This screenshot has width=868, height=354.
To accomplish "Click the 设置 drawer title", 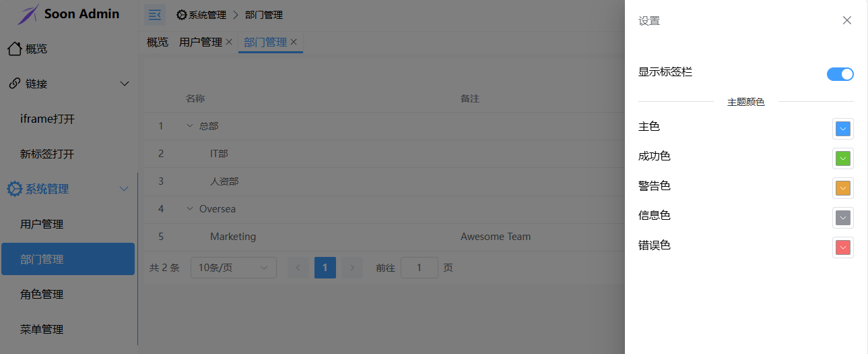I will pos(649,21).
